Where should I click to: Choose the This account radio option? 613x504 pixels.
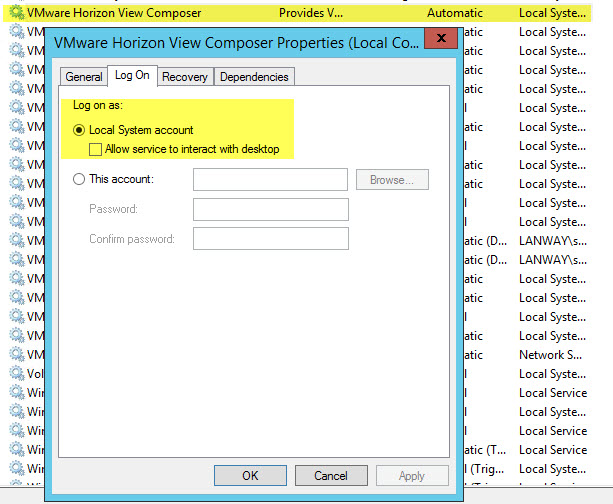tap(80, 179)
